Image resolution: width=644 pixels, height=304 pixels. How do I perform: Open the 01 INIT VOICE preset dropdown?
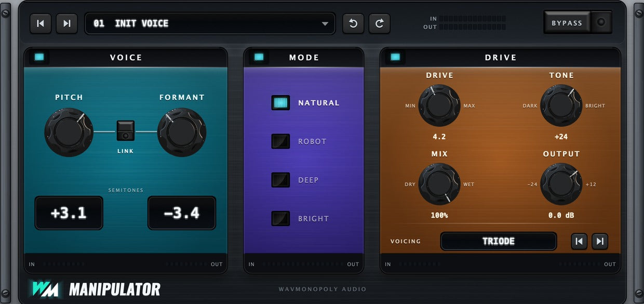210,23
